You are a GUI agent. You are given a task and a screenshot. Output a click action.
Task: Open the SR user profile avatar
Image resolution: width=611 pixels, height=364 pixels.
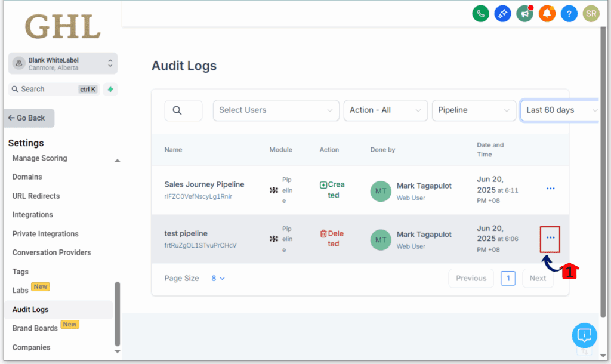point(591,13)
